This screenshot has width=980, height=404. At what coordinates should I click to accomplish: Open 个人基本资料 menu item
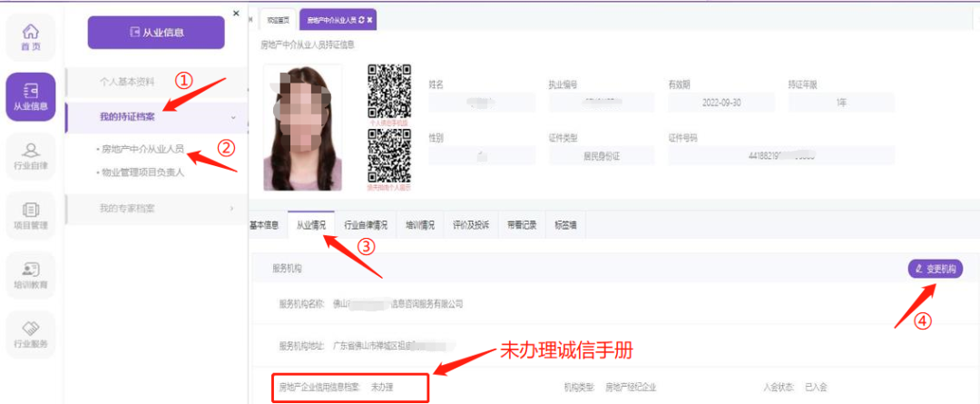pyautogui.click(x=132, y=81)
